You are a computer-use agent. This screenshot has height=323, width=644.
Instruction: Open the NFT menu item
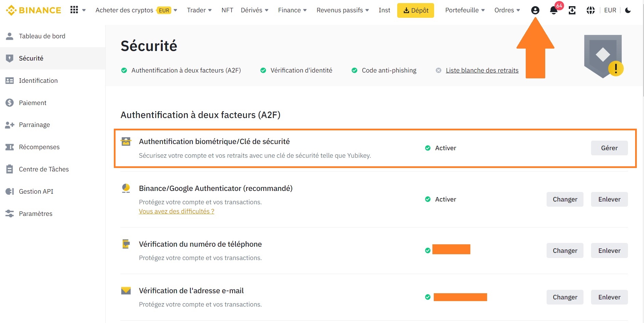pos(227,10)
